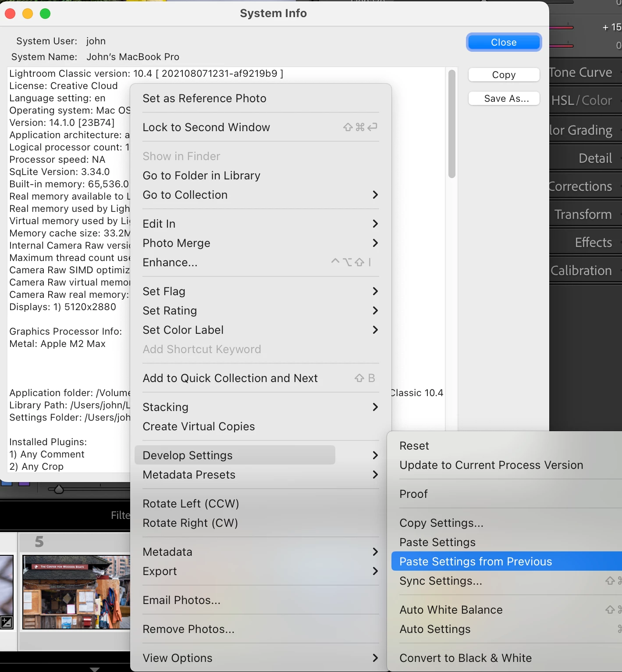
Task: Select Set as Reference Photo
Action: [x=260, y=98]
